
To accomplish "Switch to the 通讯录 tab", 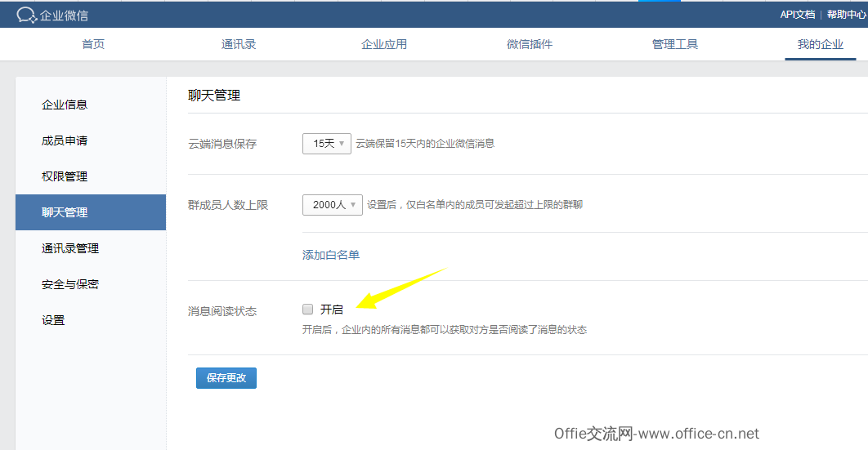I will [x=239, y=44].
